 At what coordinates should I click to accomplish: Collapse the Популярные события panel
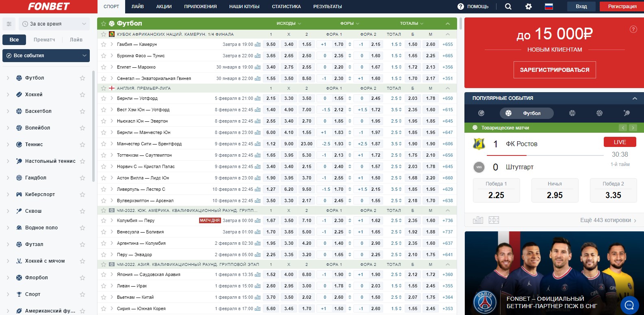point(635,98)
